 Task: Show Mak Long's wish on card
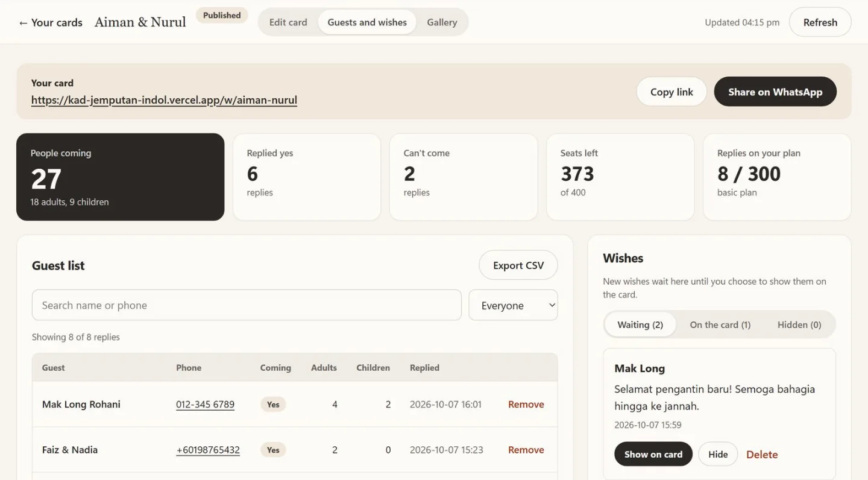tap(653, 454)
